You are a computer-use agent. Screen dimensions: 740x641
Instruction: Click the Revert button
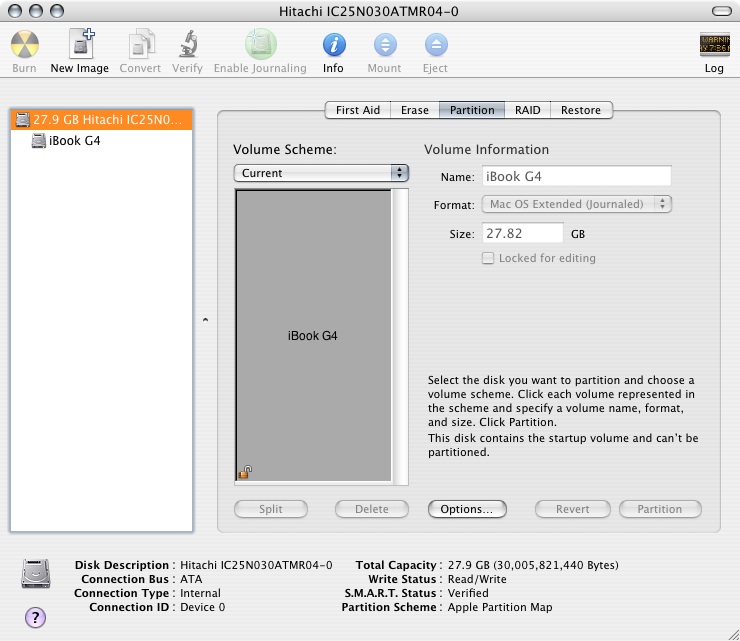click(573, 509)
